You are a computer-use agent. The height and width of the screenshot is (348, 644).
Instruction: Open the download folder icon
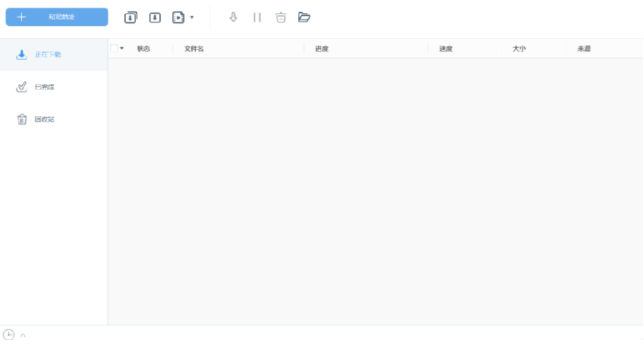click(304, 17)
